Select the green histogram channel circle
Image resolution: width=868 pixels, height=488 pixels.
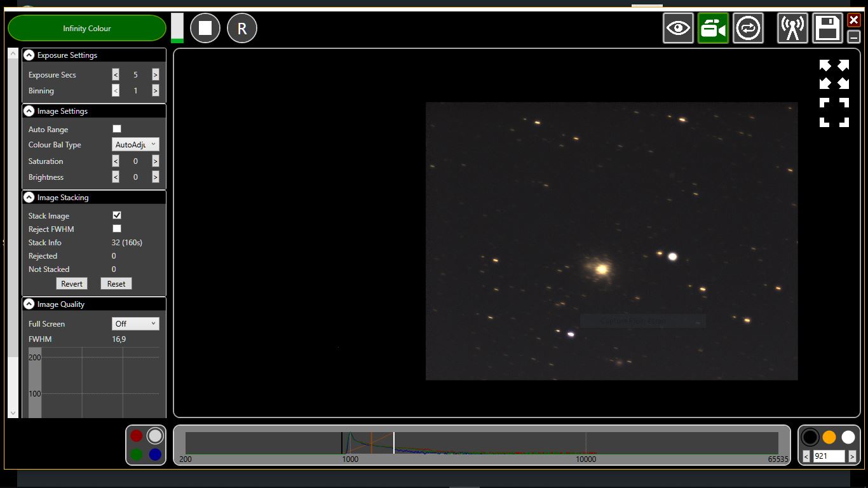tap(137, 455)
